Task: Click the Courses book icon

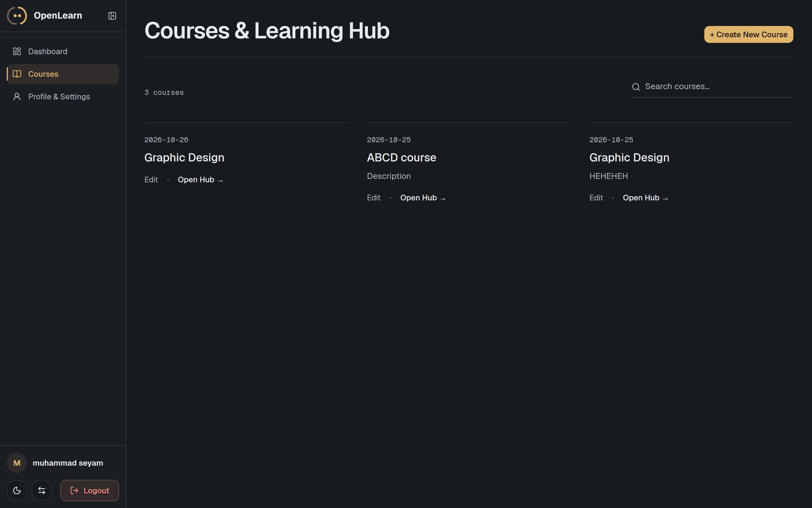Action: [x=17, y=74]
